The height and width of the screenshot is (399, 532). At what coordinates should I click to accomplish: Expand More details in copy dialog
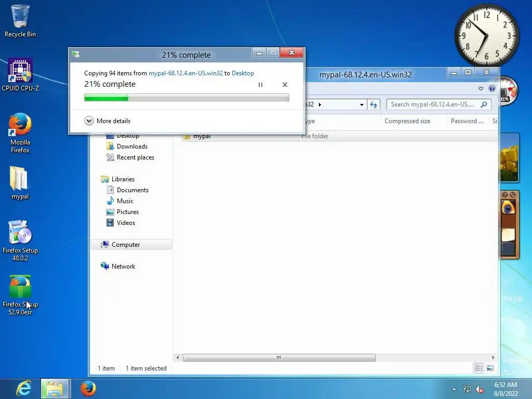click(107, 121)
